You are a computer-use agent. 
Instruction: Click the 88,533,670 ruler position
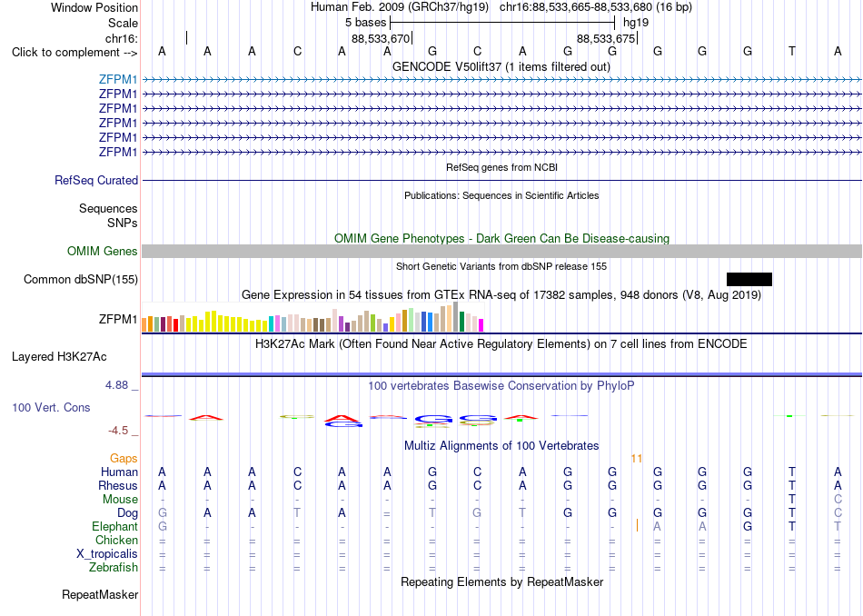(381, 38)
